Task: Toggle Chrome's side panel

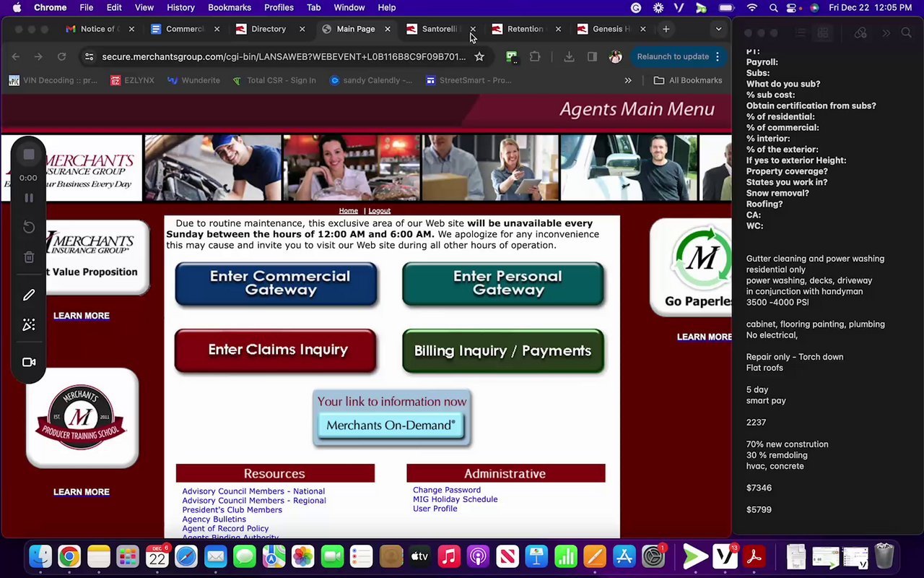Action: tap(592, 56)
